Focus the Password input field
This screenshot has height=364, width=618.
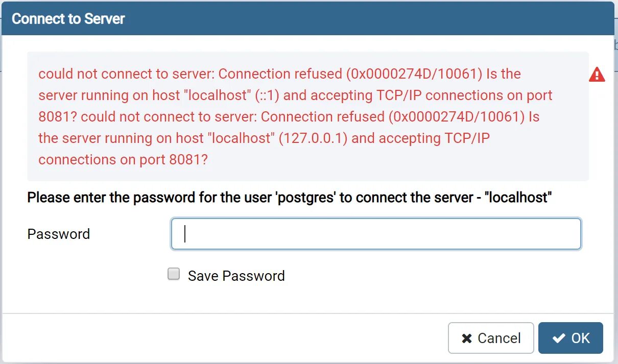pos(376,234)
